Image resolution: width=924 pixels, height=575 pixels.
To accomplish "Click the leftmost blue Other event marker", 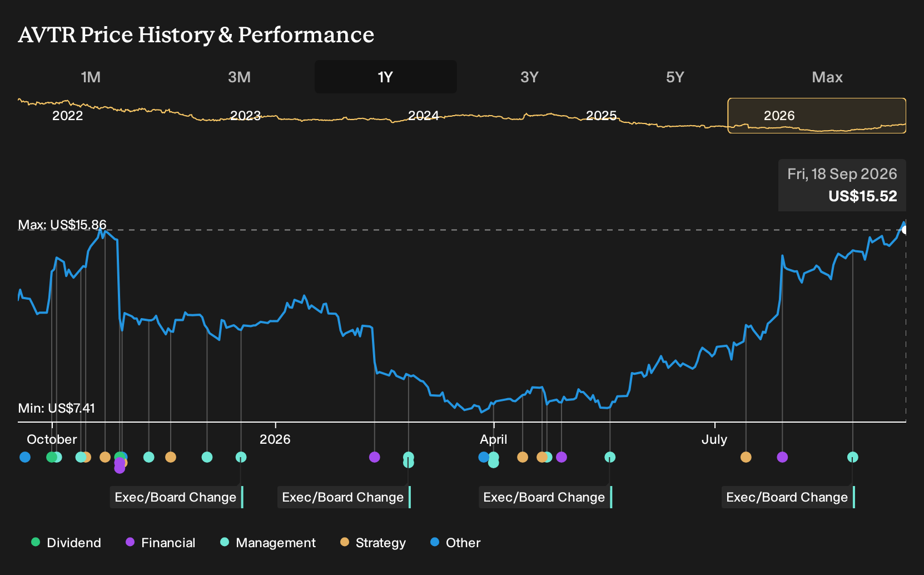I will pos(25,457).
